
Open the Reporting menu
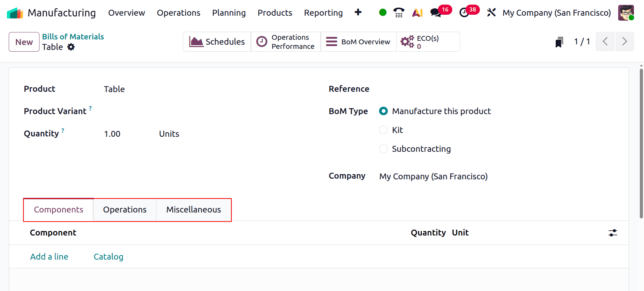point(323,13)
